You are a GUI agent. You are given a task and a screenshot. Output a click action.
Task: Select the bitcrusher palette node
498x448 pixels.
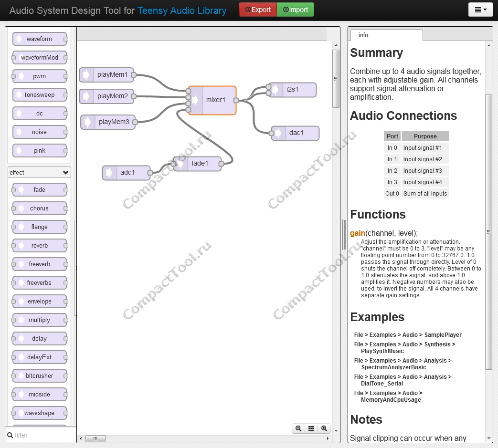40,375
